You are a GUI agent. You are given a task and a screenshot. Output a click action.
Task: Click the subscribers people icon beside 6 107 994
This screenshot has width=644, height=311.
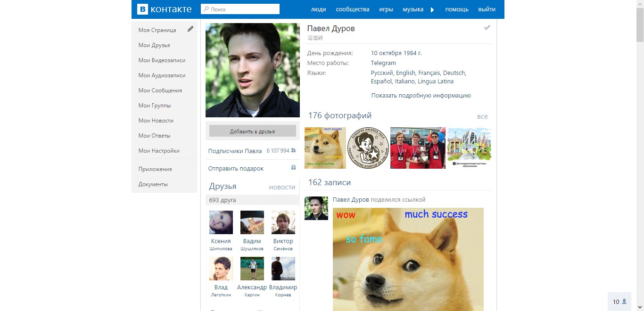(x=293, y=150)
